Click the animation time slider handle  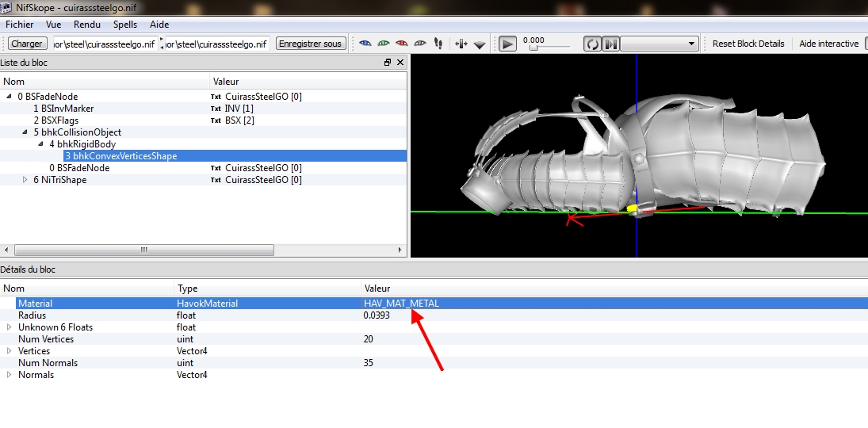pos(533,48)
